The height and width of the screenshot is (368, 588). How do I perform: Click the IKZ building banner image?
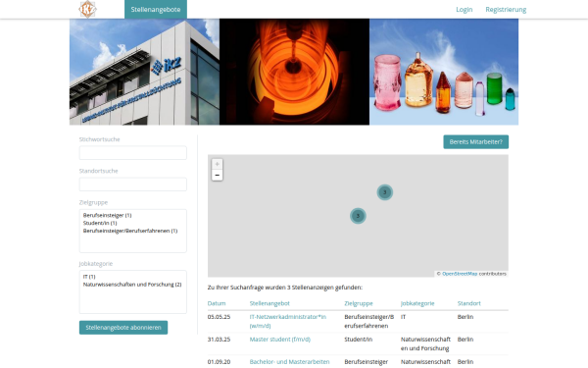click(x=144, y=72)
